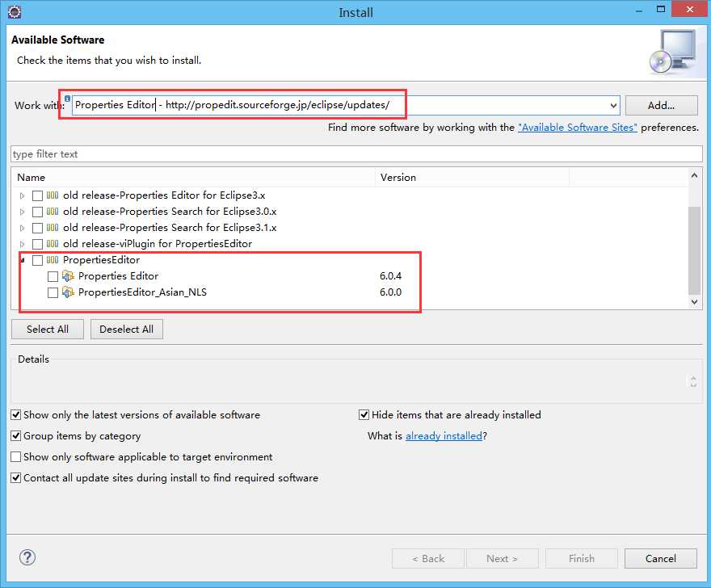Click the category icon of old release-Properties Editor for Eclipse3.x
This screenshot has width=711, height=588.
[53, 195]
